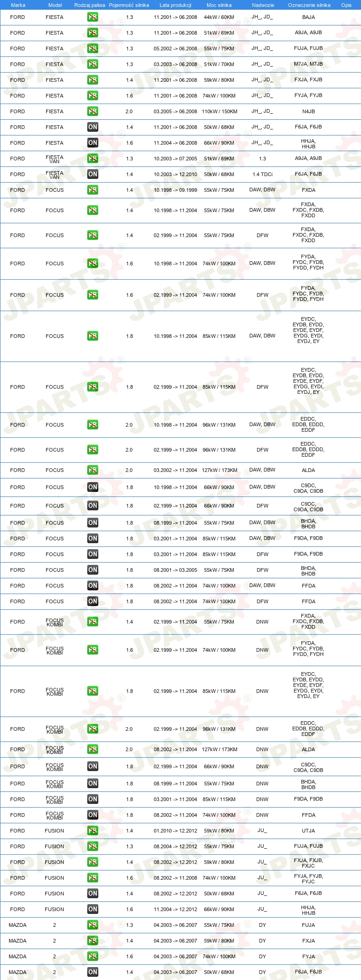Click diesel ON icon in Focus Kombi FFDA row
Screen dimensions: 361x980
pyautogui.click(x=92, y=815)
